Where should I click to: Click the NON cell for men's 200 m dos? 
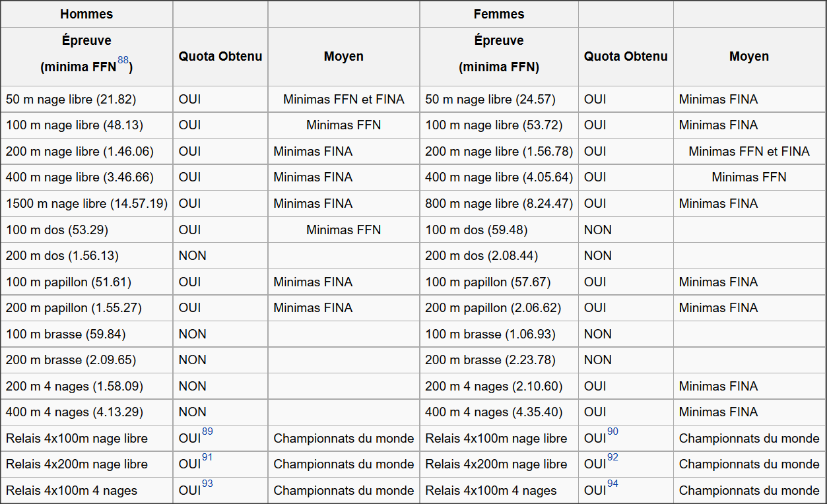pyautogui.click(x=220, y=255)
